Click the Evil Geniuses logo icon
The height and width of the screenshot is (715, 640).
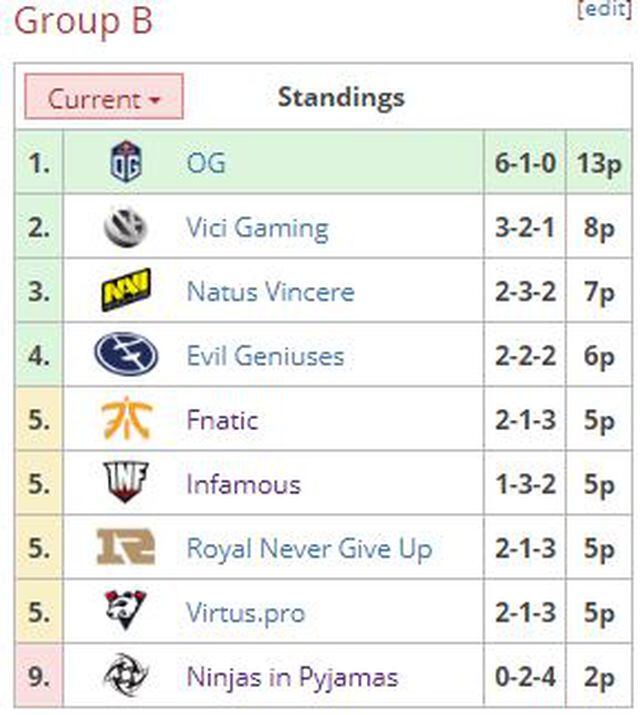coord(126,355)
